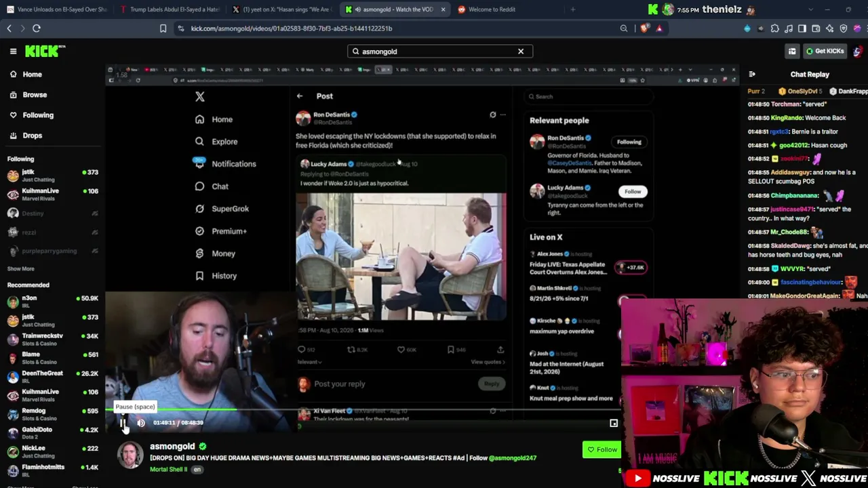The image size is (868, 488).
Task: Bookmark this page with the bookmark icon
Action: (163, 28)
